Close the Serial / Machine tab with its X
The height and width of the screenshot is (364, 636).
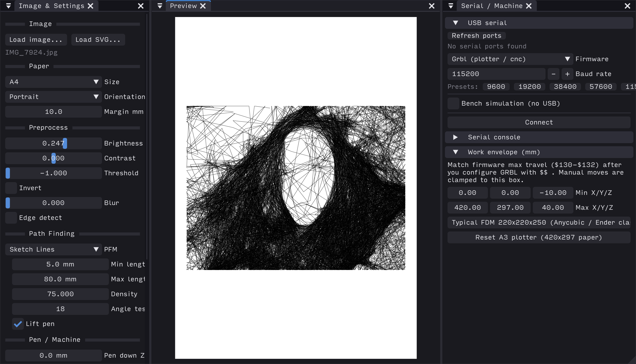click(x=529, y=6)
